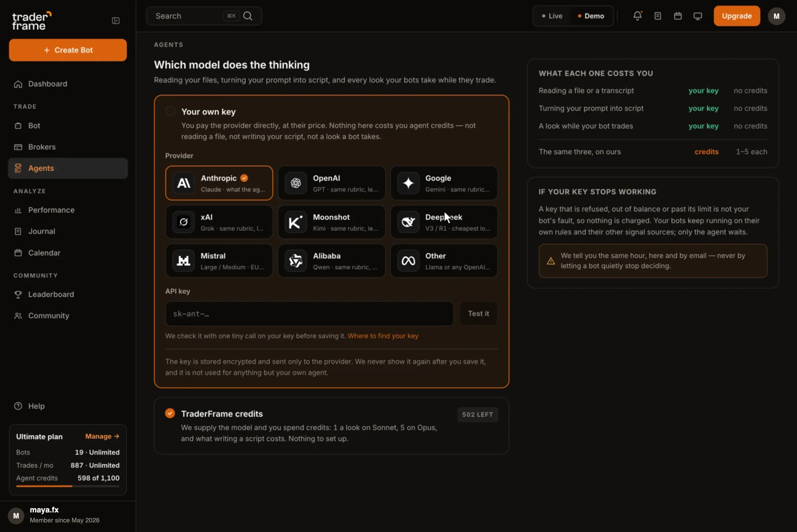
Task: Open the M profile avatar in top bar
Action: 776,16
